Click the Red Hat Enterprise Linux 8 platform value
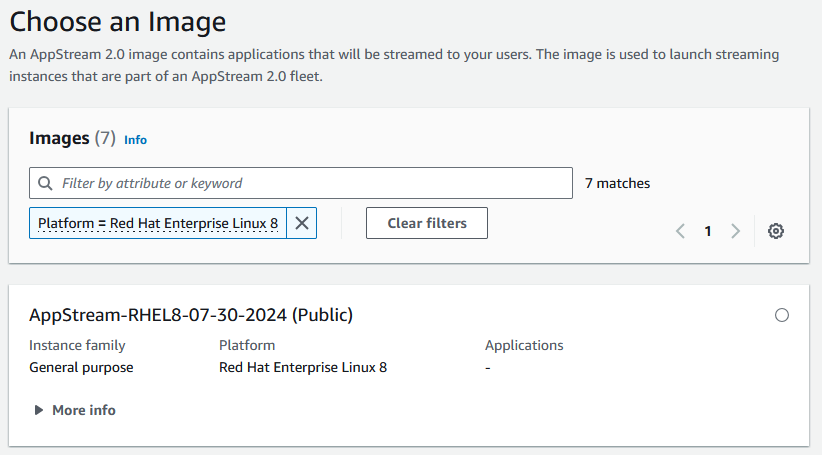The width and height of the screenshot is (822, 455). coord(303,367)
